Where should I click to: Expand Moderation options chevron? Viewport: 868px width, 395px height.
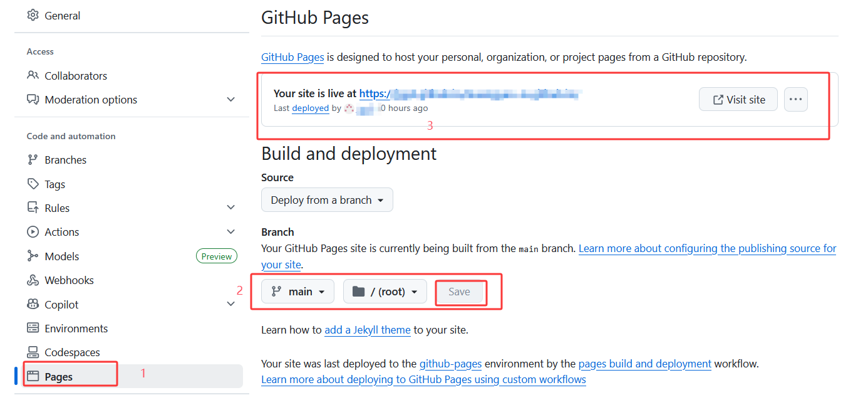[x=231, y=99]
